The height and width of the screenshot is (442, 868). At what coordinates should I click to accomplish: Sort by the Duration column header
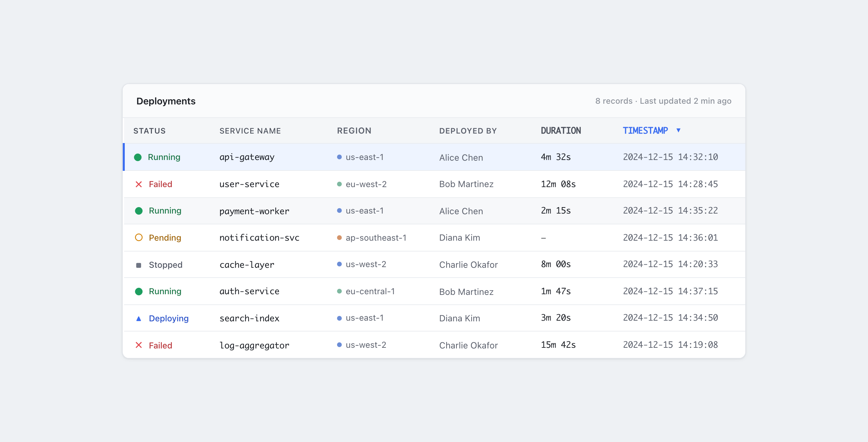point(561,130)
